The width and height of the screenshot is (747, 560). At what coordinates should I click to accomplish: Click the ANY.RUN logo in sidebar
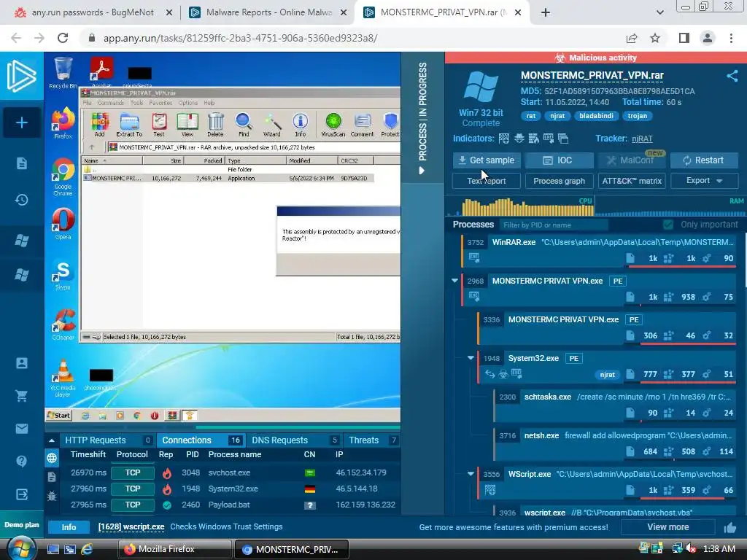click(21, 76)
